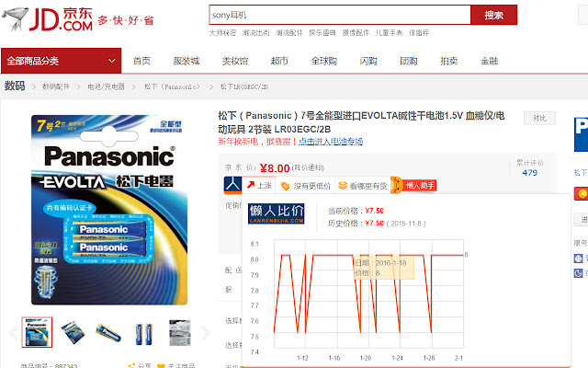
Task: Click the orange mascot face icon by 懒人助手
Action: (396, 185)
